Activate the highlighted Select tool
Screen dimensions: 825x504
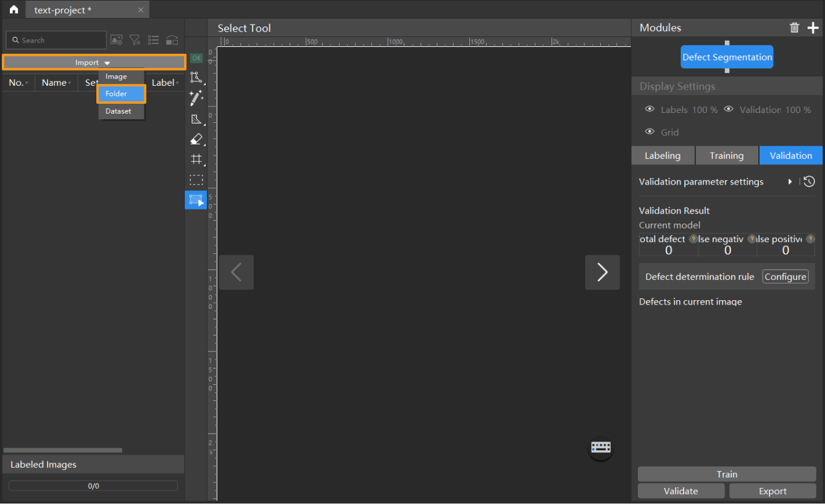[x=196, y=200]
